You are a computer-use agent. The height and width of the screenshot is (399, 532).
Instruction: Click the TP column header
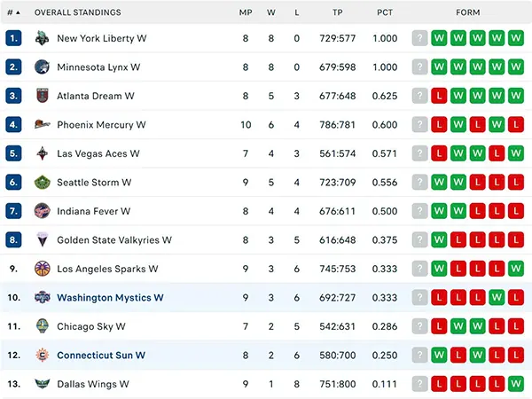[338, 12]
